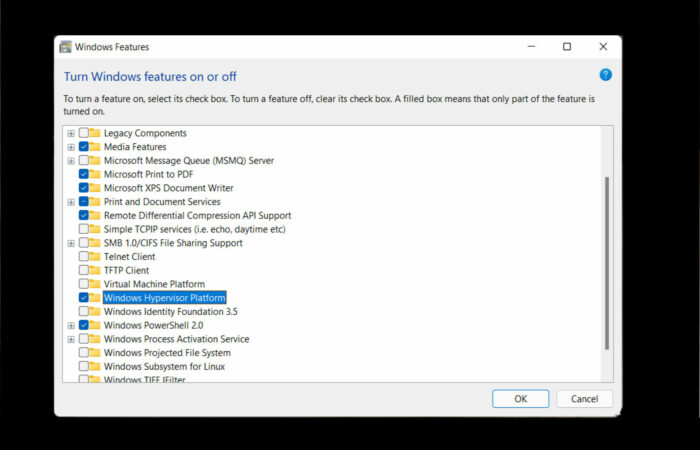Click the Microsoft XPS Document Writer folder icon
Screen dimensions: 700x450
[95, 188]
